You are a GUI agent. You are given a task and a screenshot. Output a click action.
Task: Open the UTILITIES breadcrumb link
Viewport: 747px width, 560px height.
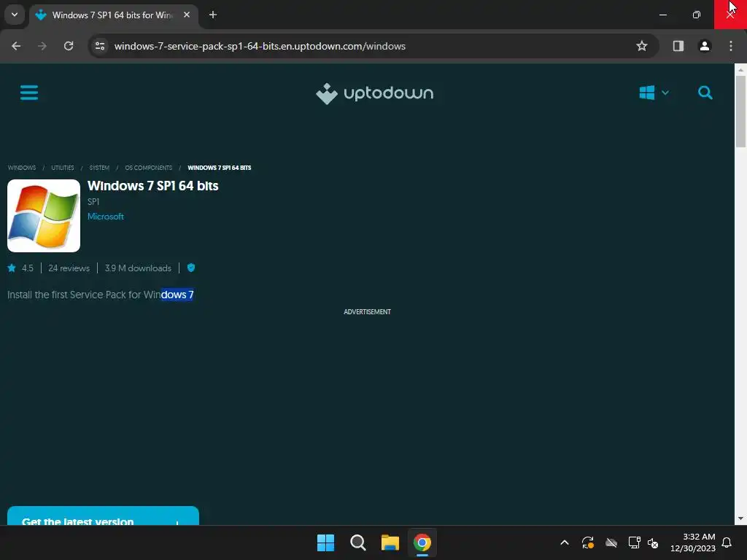point(63,168)
